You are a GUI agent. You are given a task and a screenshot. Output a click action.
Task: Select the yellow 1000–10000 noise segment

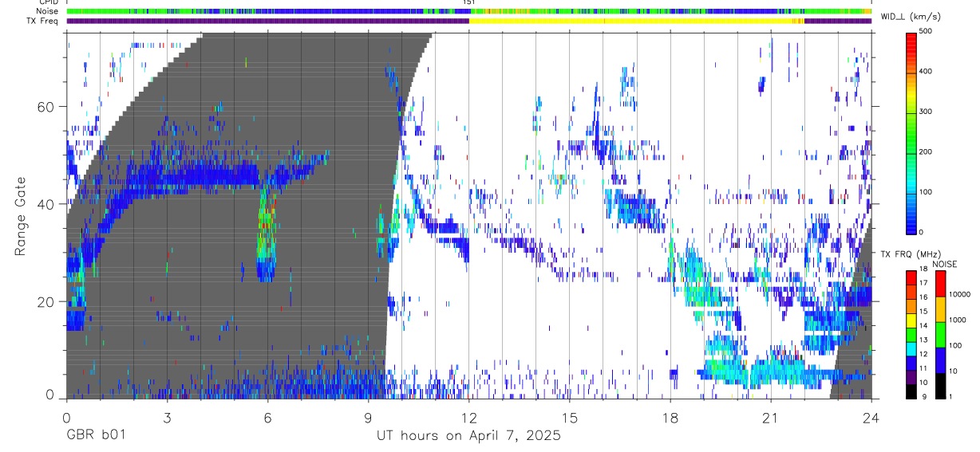point(941,309)
